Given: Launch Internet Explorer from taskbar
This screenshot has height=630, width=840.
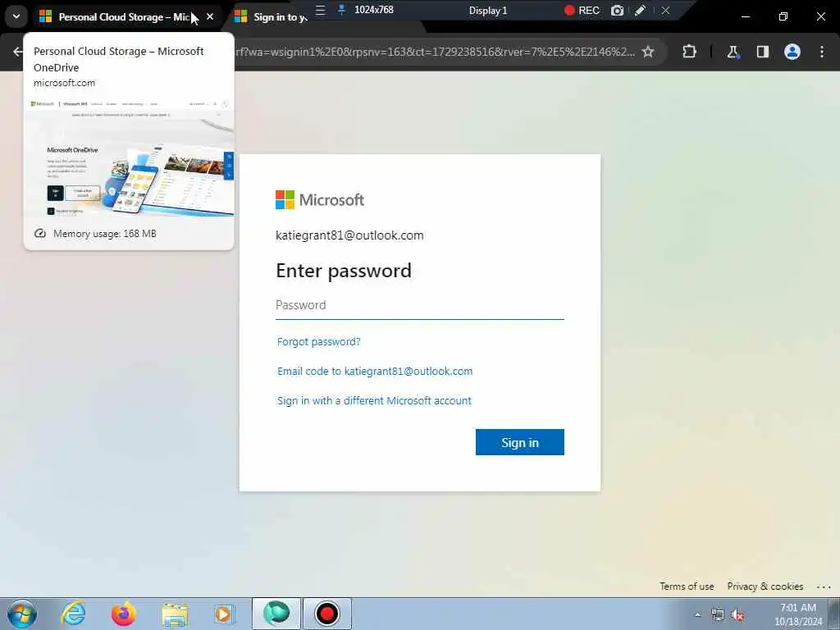Looking at the screenshot, I should pos(73,614).
